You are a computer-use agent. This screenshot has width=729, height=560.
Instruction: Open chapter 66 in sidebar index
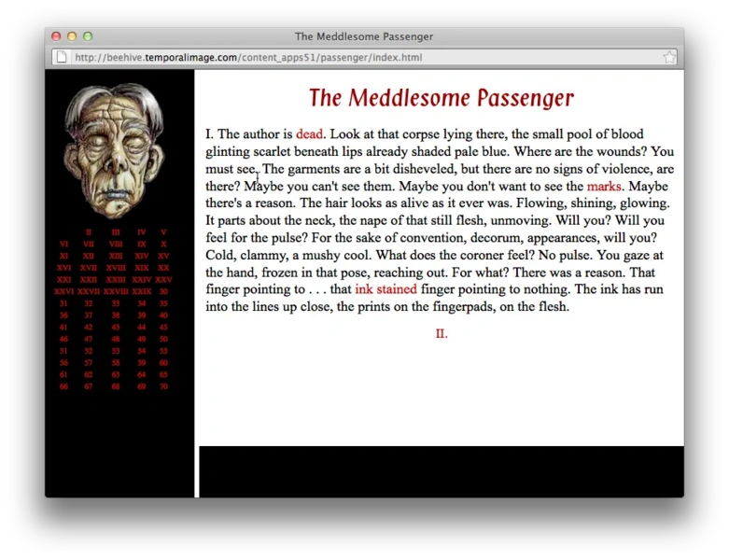tap(63, 386)
